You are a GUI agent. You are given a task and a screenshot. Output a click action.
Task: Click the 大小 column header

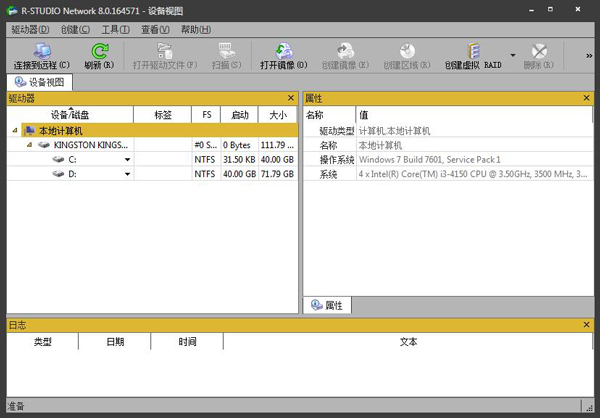278,114
